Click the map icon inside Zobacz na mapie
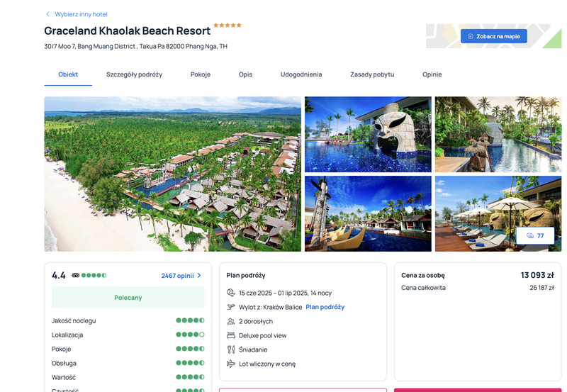567x392 pixels. [x=471, y=36]
